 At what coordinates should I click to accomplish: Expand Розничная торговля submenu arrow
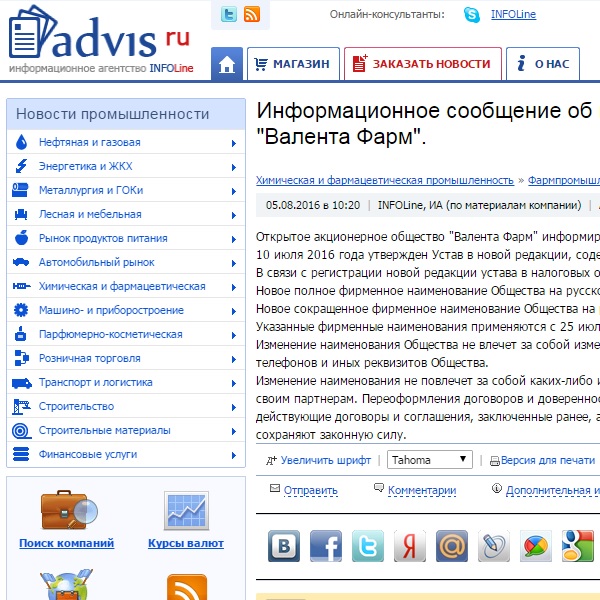(x=234, y=359)
